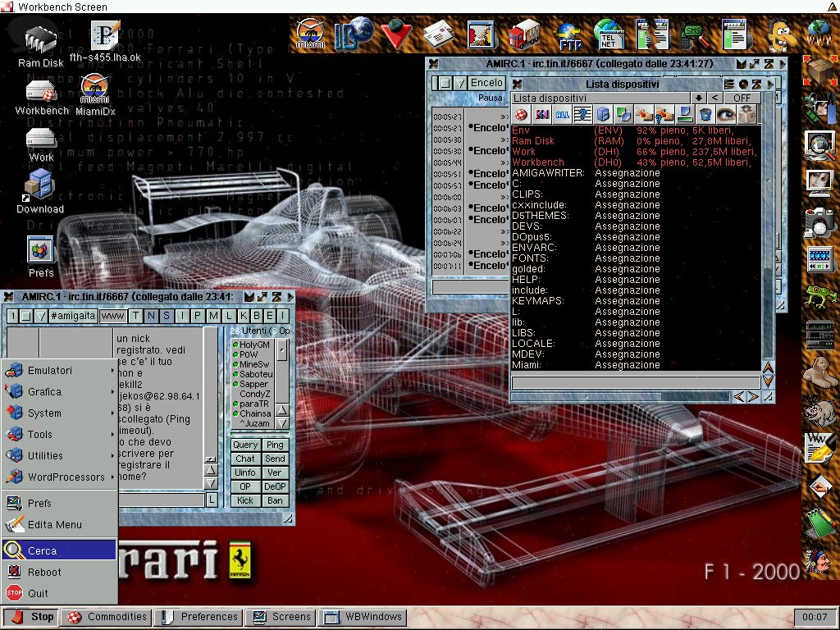Expand the Emulatori submenu
Viewport: 840px width, 630px height.
click(59, 370)
